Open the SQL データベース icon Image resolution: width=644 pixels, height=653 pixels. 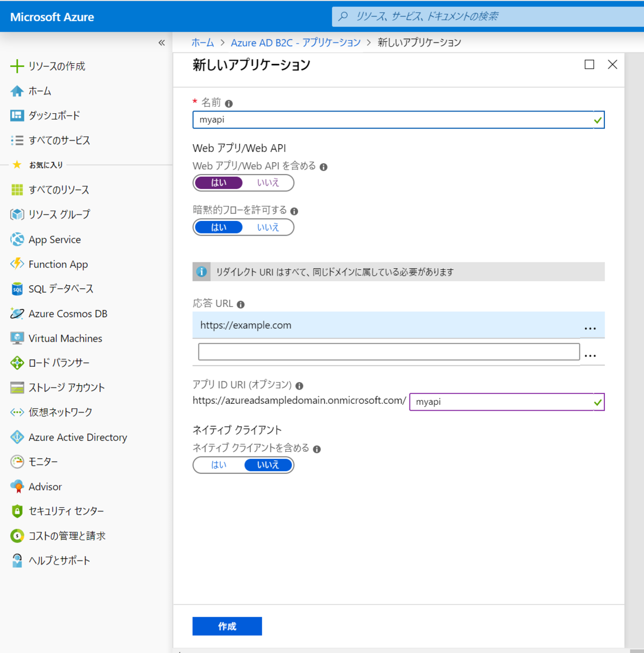pyautogui.click(x=17, y=289)
